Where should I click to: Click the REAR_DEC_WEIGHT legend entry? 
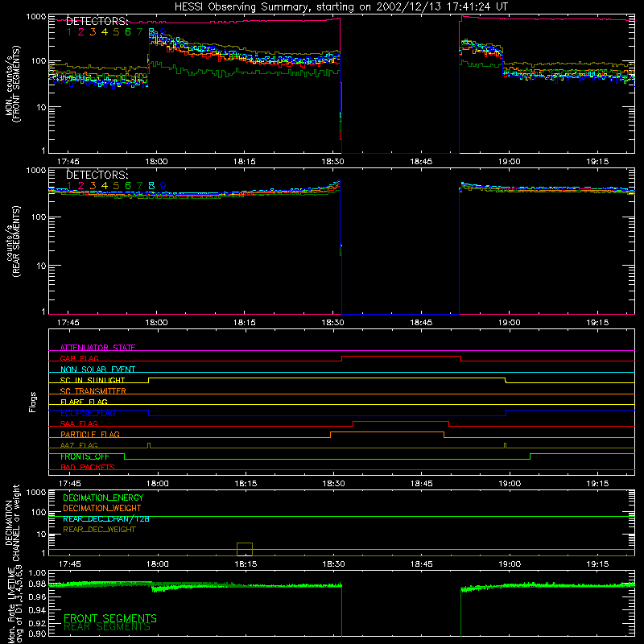tap(99, 530)
